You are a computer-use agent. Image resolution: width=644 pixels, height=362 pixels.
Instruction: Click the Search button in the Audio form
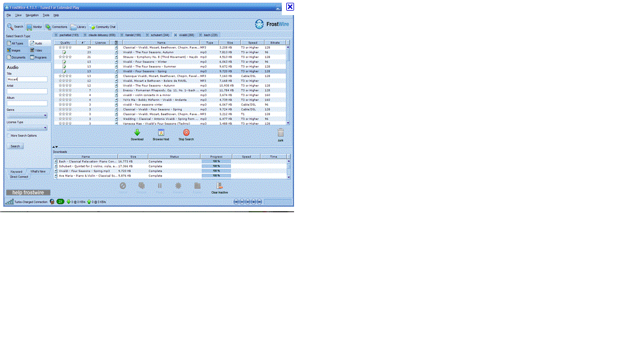click(15, 146)
